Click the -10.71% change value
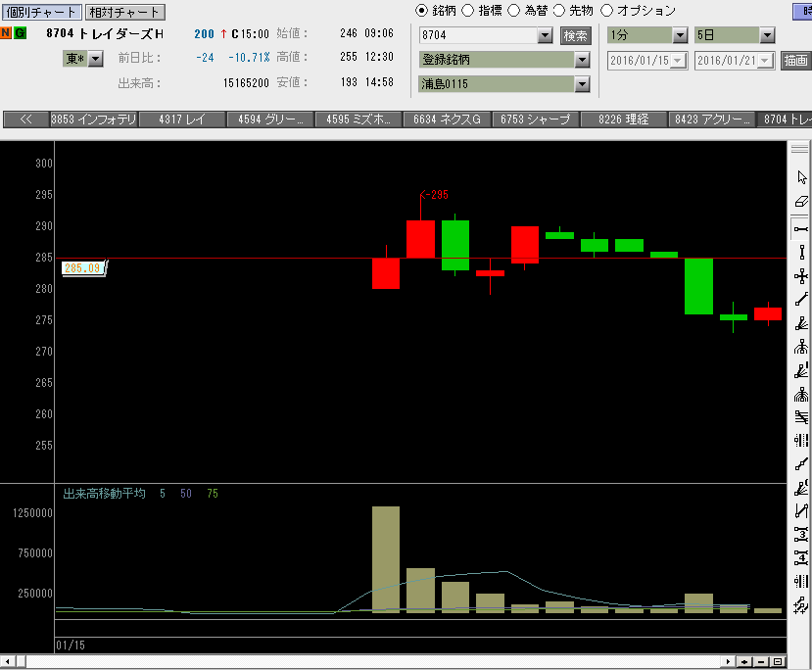Image resolution: width=812 pixels, height=670 pixels. click(x=249, y=58)
